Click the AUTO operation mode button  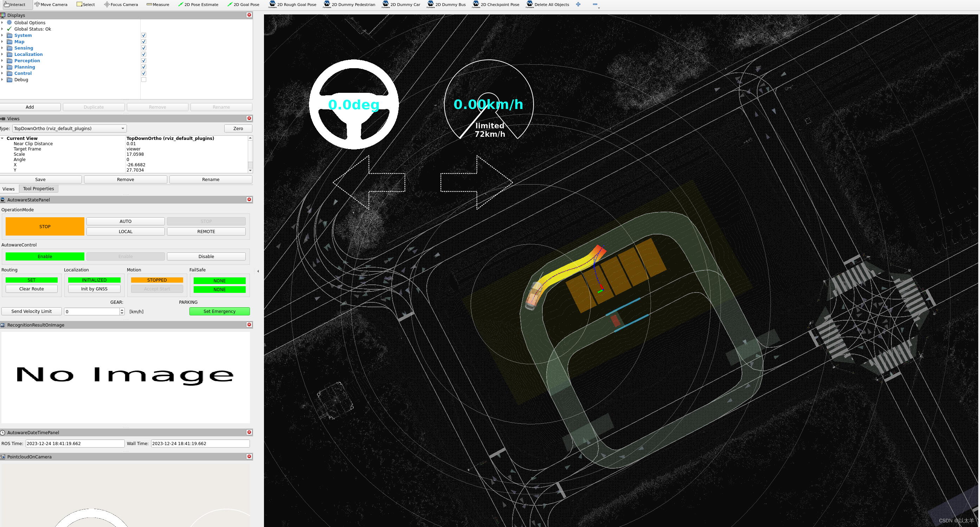pos(125,221)
